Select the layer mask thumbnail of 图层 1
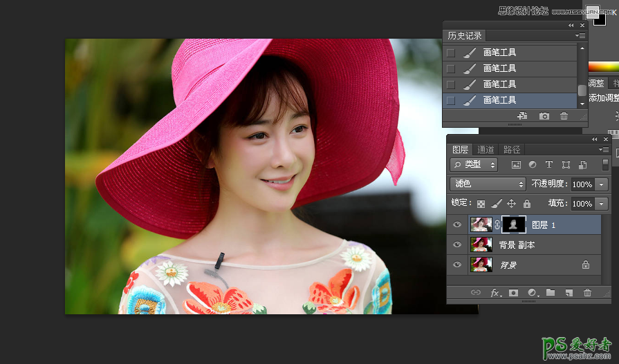Image resolution: width=619 pixels, height=364 pixels. click(514, 224)
